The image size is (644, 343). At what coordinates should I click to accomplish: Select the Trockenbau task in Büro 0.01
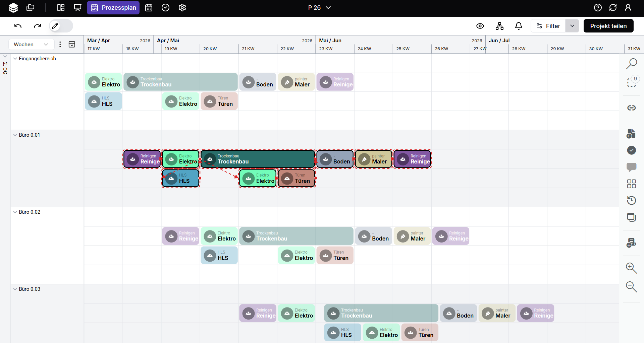tap(258, 159)
